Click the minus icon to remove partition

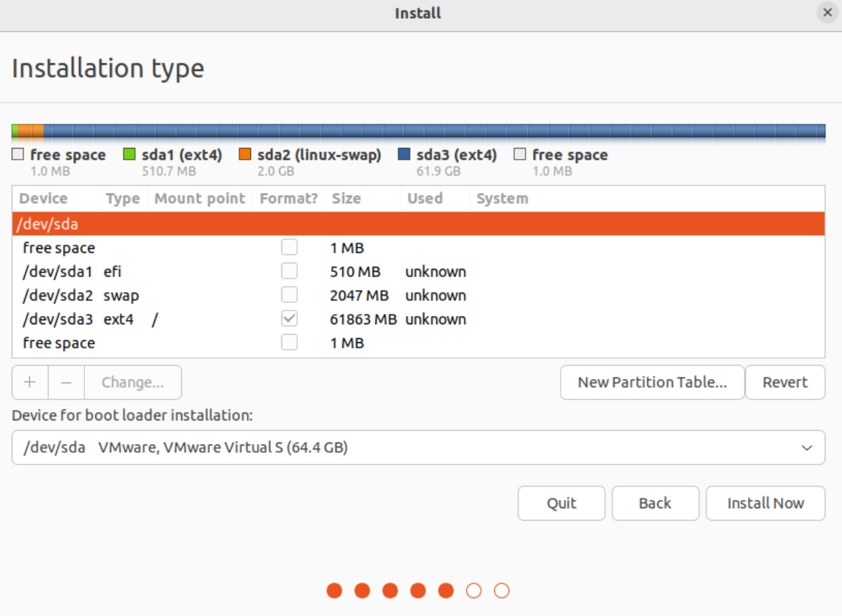click(x=66, y=382)
